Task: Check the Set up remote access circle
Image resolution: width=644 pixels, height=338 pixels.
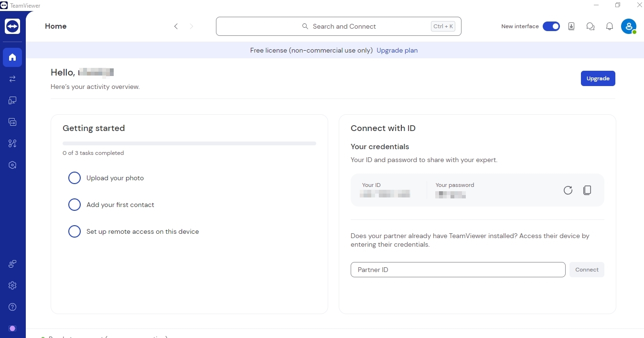Action: click(75, 231)
